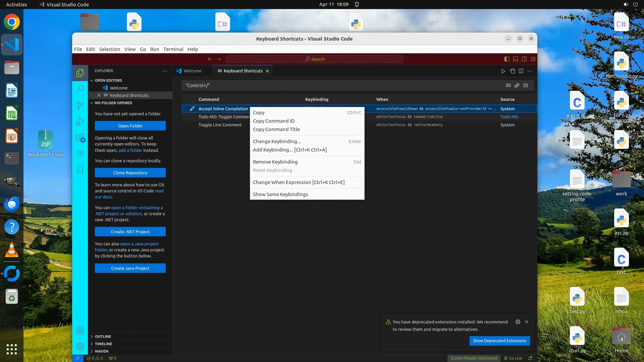
Task: Click the Clone Repository button
Action: click(x=130, y=173)
